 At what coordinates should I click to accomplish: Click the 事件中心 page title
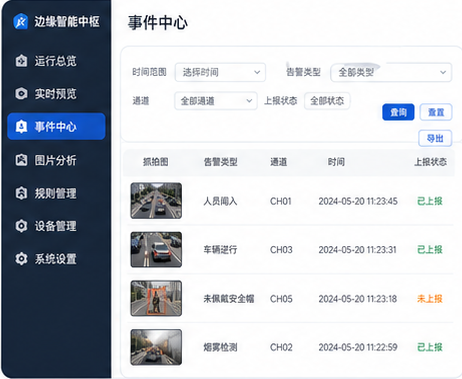point(158,23)
